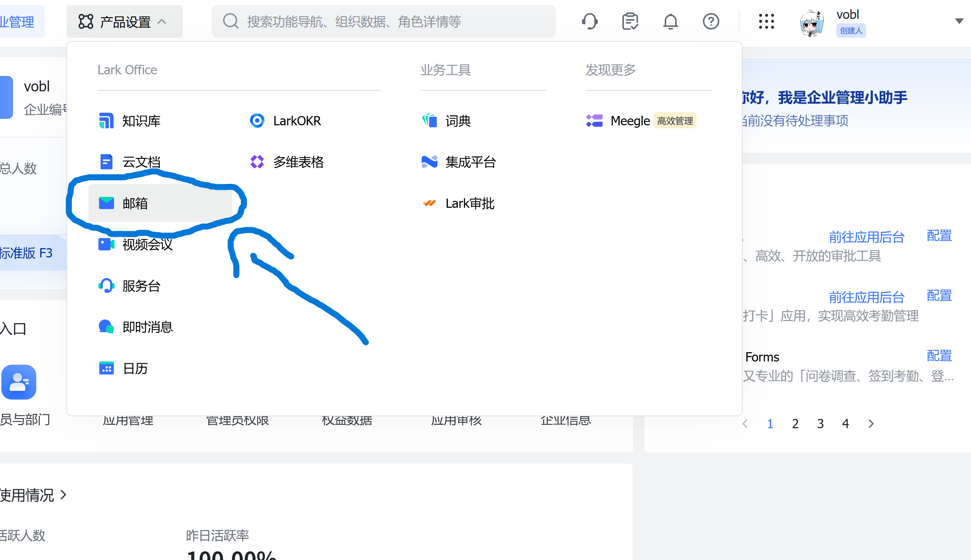Screen dimensions: 971x560
Task: Select 词典 under 业务工具
Action: pyautogui.click(x=457, y=120)
